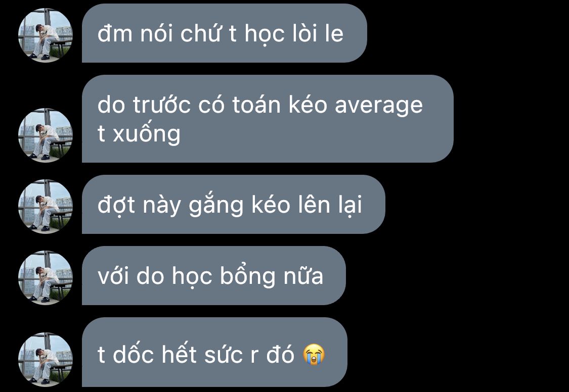Image resolution: width=569 pixels, height=392 pixels.
Task: Select profile picture beside 'đợt này gắng' message
Action: pos(46,207)
